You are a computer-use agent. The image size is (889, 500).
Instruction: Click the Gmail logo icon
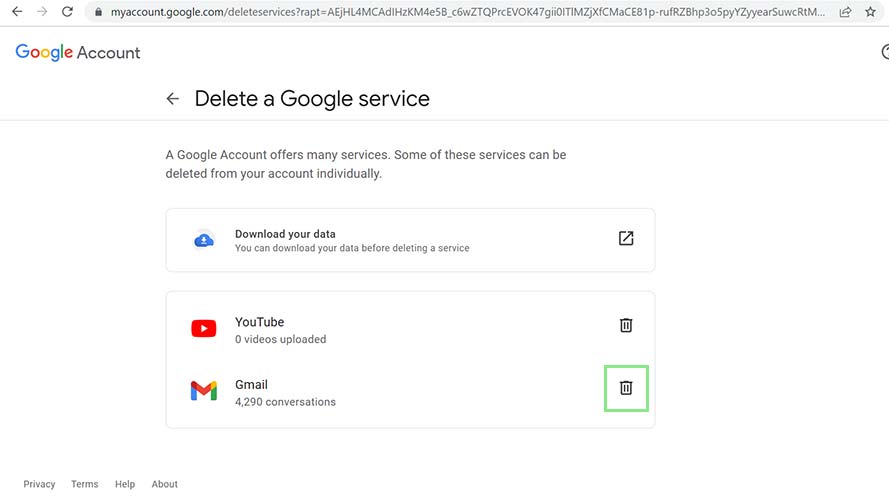tap(204, 391)
